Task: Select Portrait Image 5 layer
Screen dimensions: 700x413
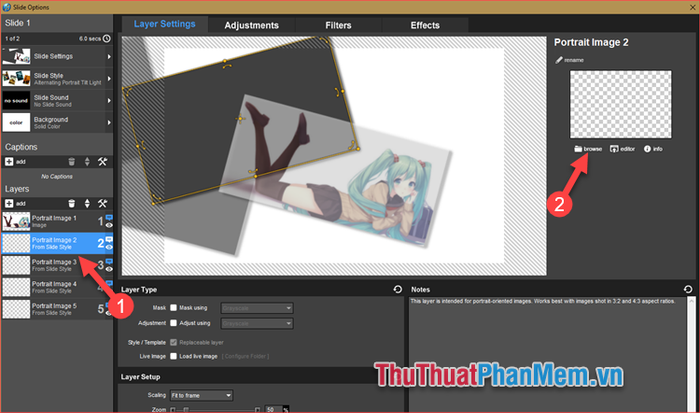Action: pyautogui.click(x=57, y=309)
